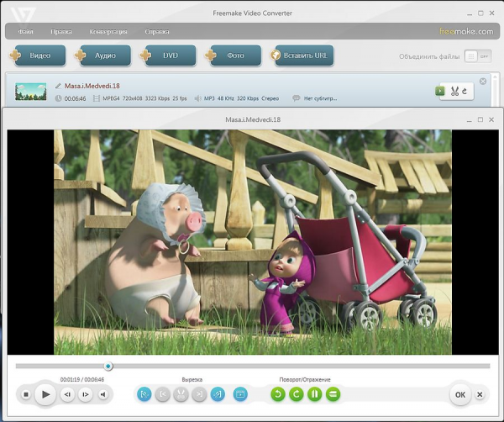
Task: Mute the audio with the speaker icon
Action: pyautogui.click(x=102, y=394)
